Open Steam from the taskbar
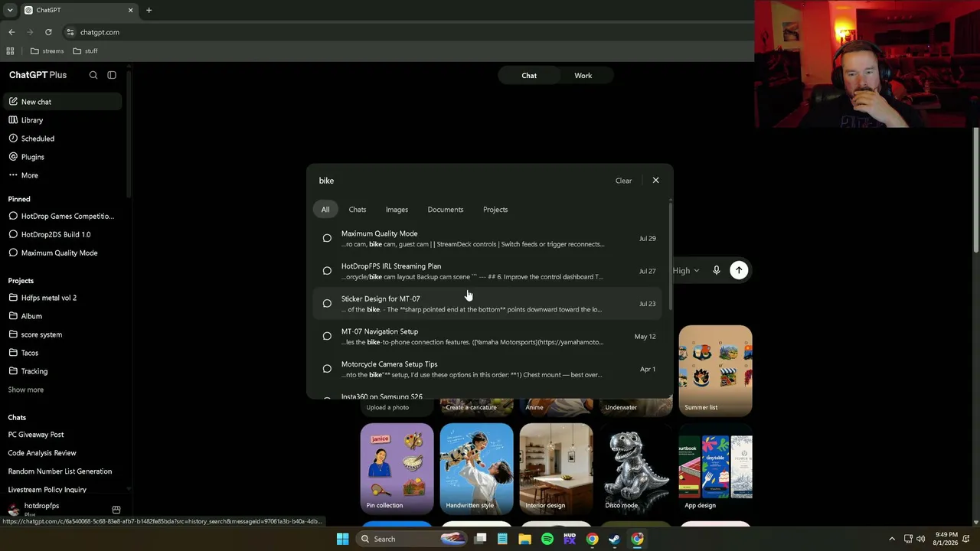Viewport: 980px width, 551px height. (614, 539)
